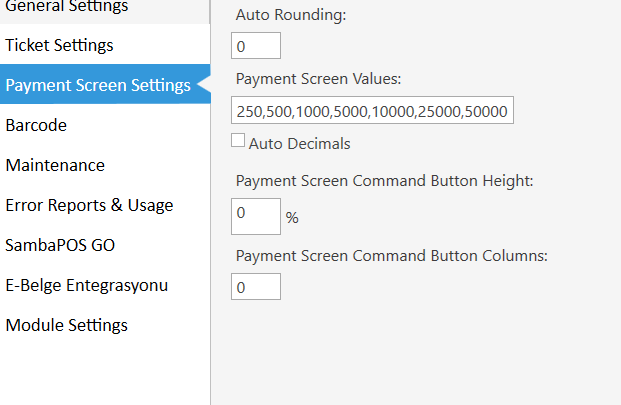Click Payment Screen Command Button Columns label
This screenshot has width=621, height=405.
click(392, 255)
